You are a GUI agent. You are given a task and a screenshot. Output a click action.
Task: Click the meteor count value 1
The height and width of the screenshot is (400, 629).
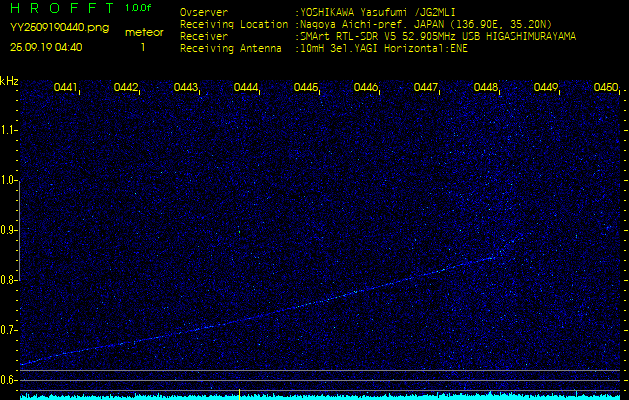pyautogui.click(x=143, y=47)
